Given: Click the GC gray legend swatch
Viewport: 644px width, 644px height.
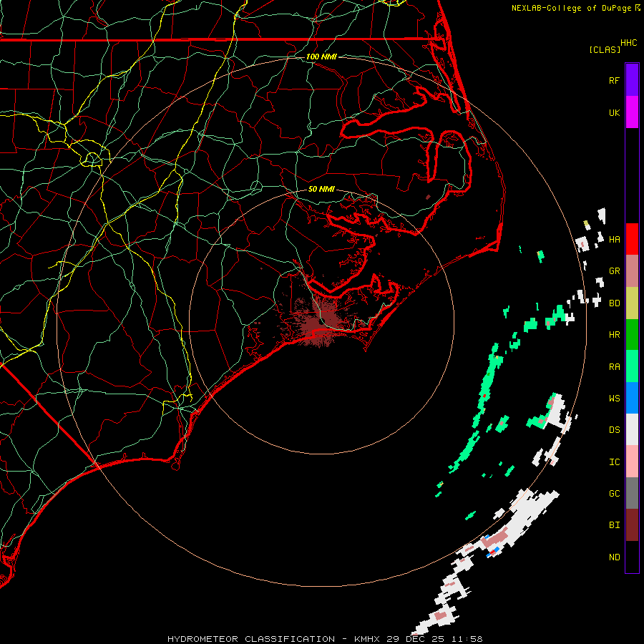Looking at the screenshot, I should click(632, 493).
